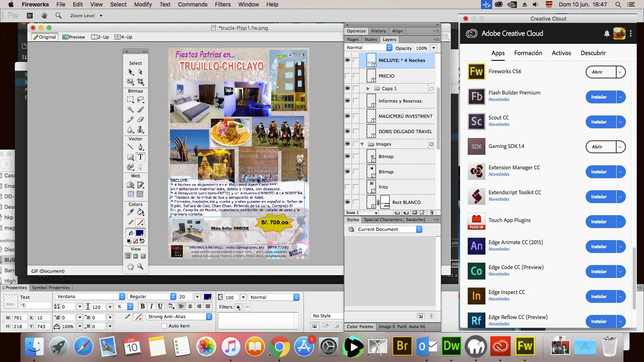
Task: Select the Marquee tool
Action: 131,99
